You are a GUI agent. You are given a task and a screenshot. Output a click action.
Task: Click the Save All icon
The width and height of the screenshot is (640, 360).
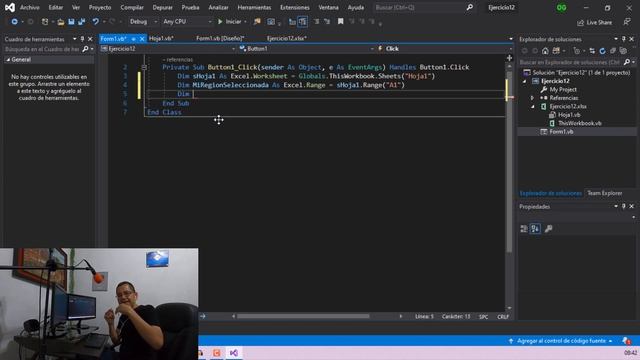click(82, 22)
